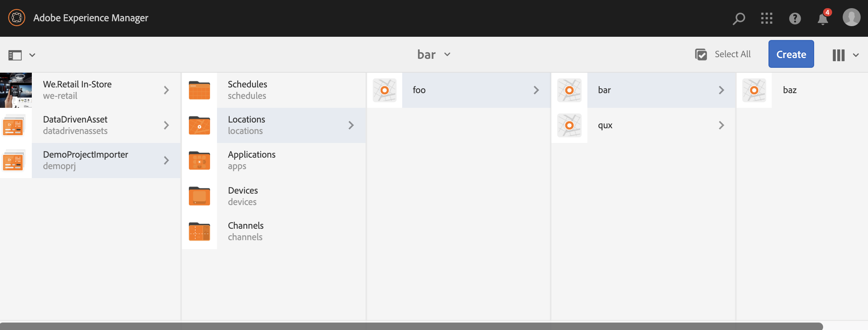Open the solutions grid switcher icon
Viewport: 868px width, 330px height.
pos(767,18)
